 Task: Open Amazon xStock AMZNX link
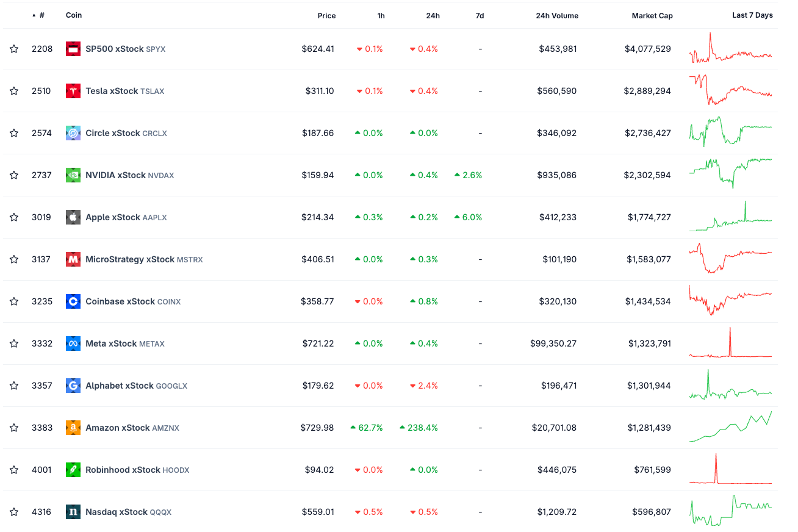click(132, 428)
